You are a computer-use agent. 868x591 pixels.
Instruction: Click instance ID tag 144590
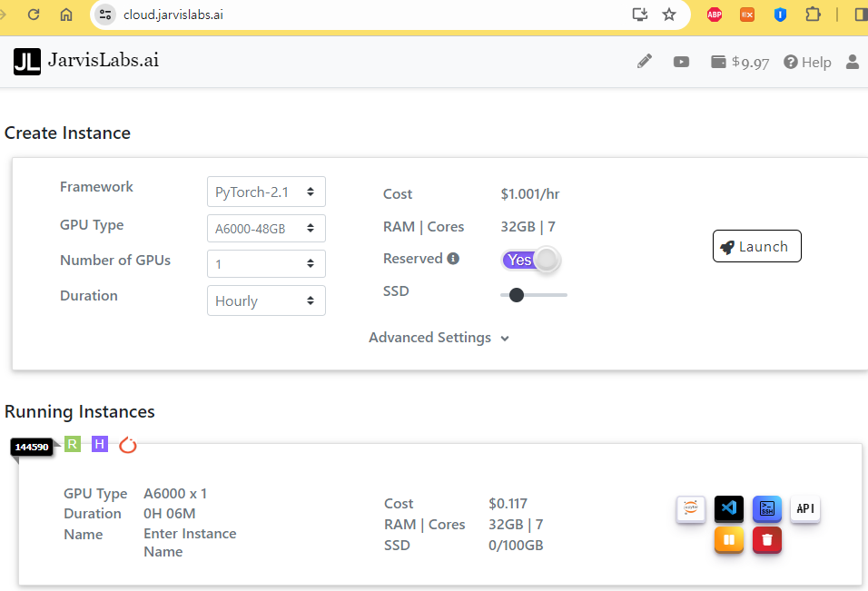(32, 447)
